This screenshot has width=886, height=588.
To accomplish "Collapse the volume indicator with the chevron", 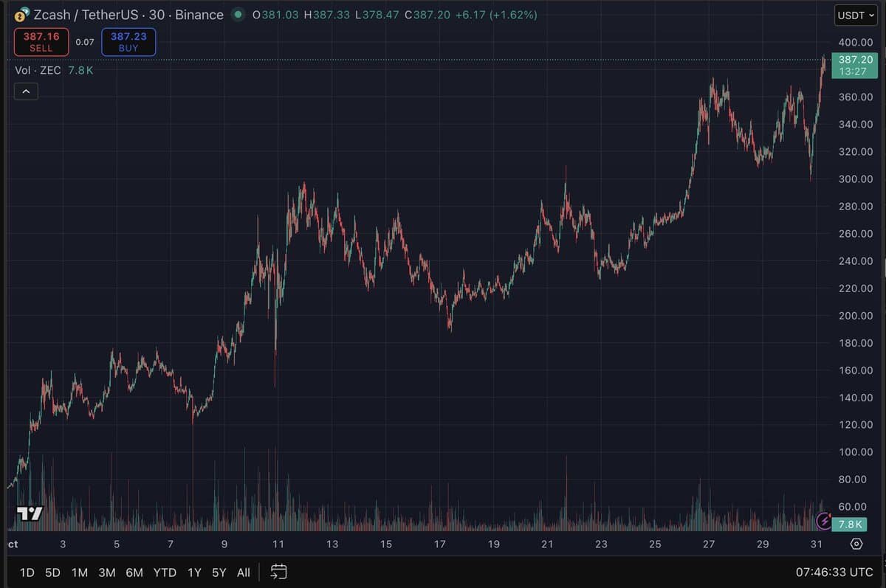I will tap(26, 91).
